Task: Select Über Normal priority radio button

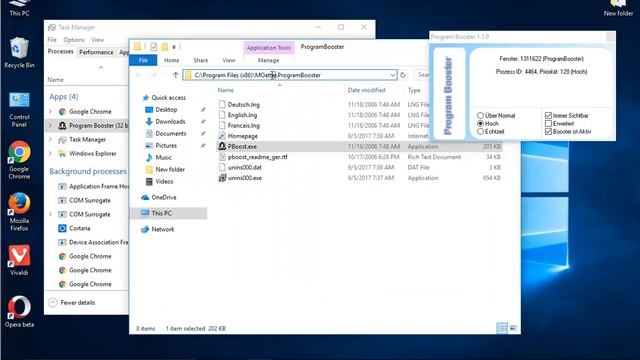Action: (x=480, y=116)
